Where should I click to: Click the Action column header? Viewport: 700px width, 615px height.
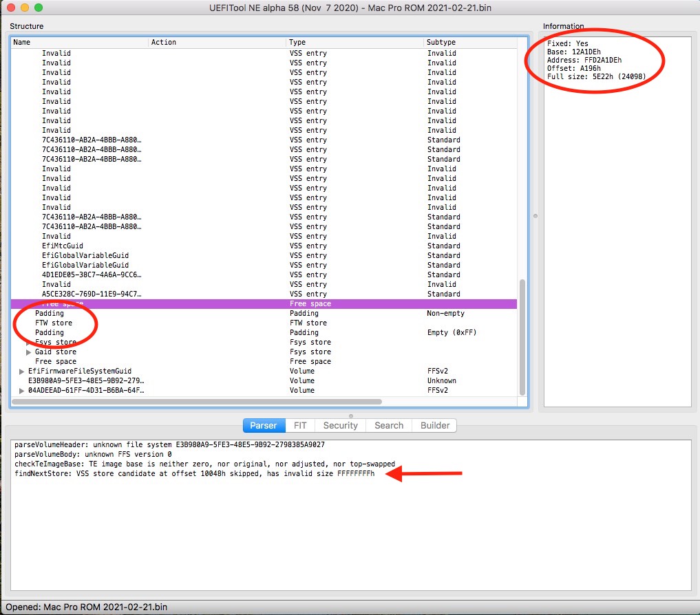pos(217,43)
